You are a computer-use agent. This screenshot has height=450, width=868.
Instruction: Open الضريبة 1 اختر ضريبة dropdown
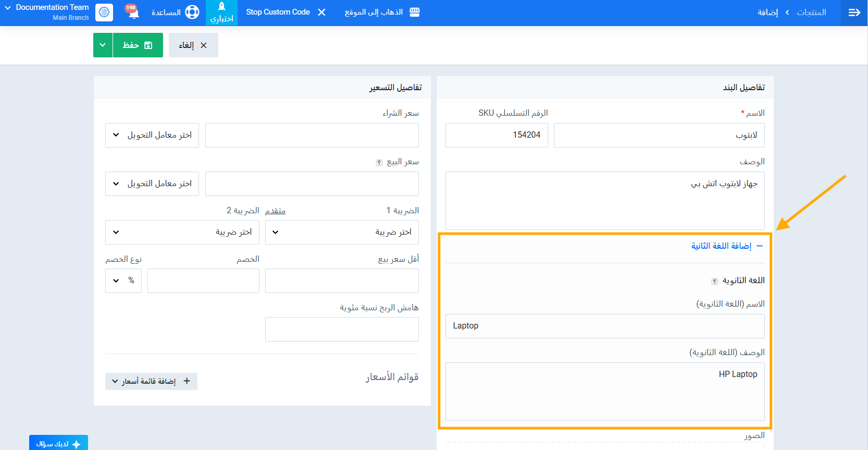coord(342,232)
